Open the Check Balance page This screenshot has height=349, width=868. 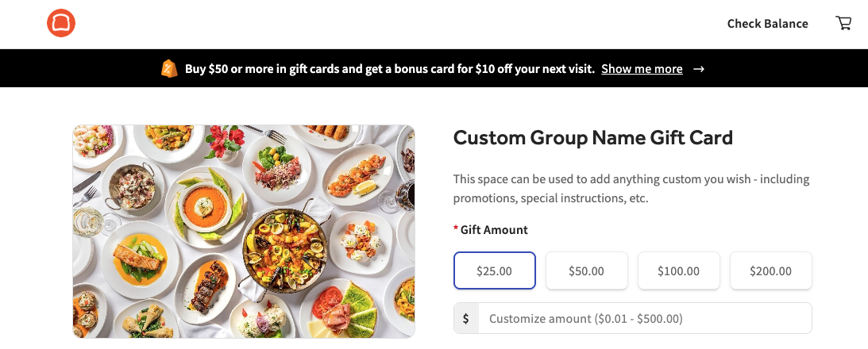pyautogui.click(x=767, y=24)
